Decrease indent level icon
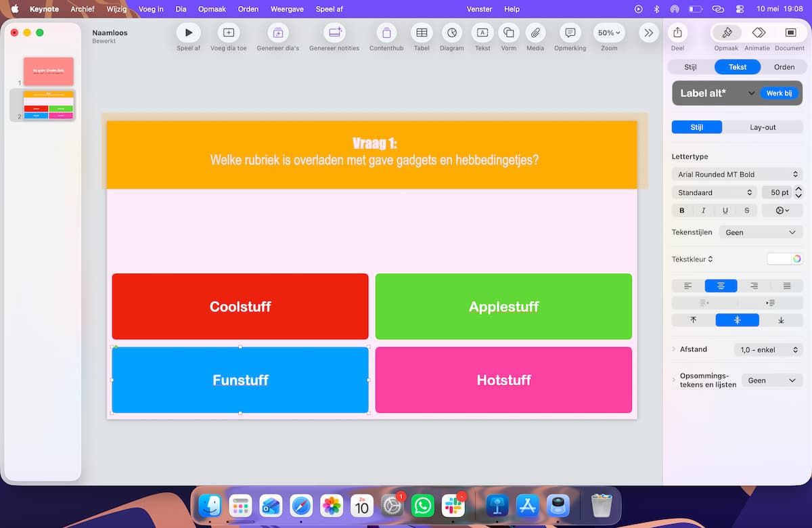The height and width of the screenshot is (528, 812). [x=704, y=303]
